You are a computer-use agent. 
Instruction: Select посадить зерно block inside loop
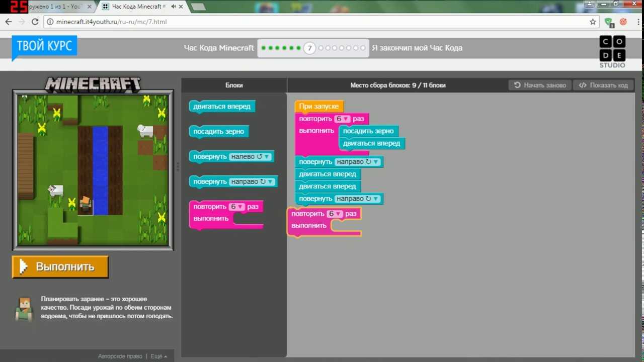(x=368, y=131)
